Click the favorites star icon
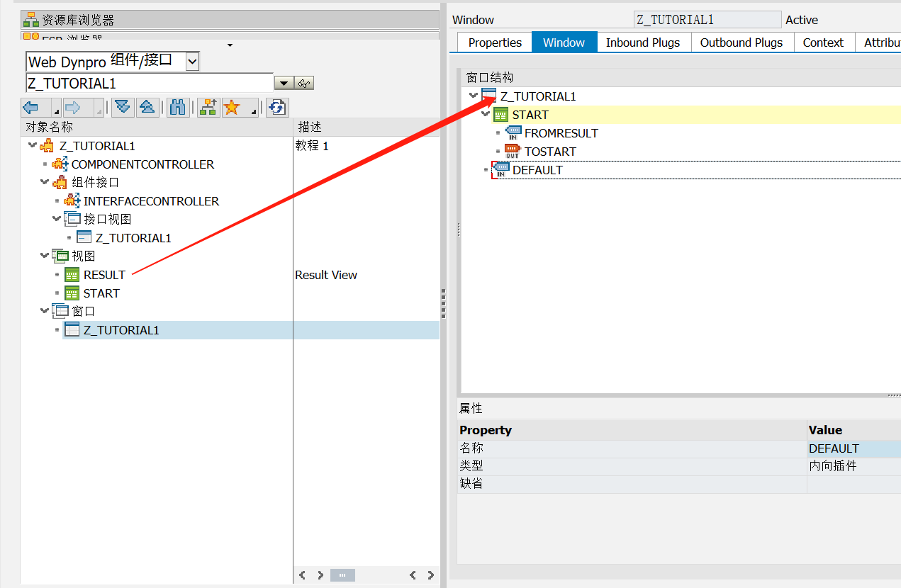The image size is (901, 588). pyautogui.click(x=232, y=107)
